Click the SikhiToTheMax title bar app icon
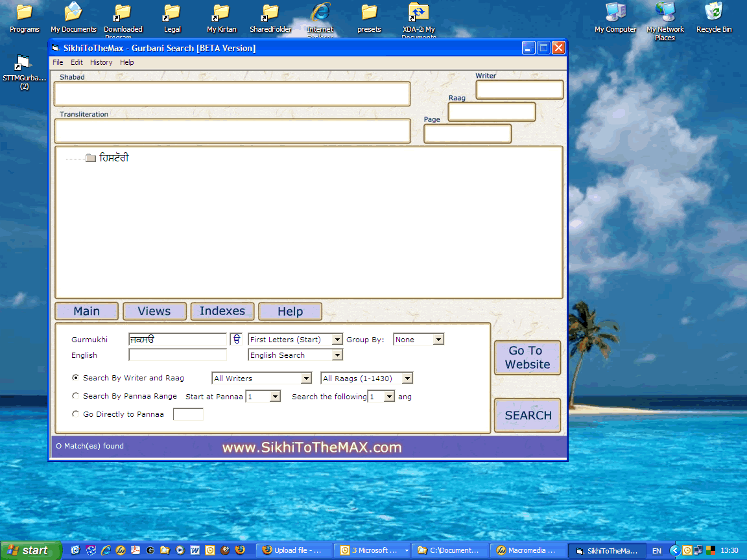The width and height of the screenshot is (747, 560). pos(55,47)
